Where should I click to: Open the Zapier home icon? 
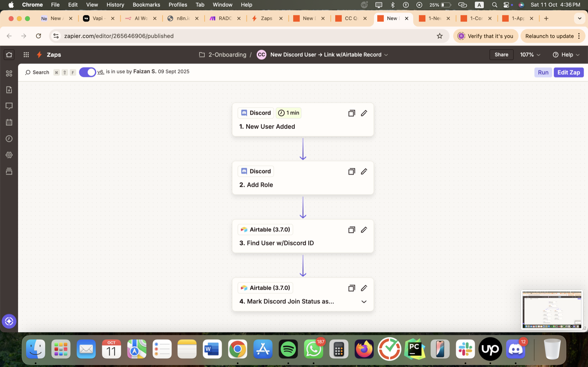[9, 55]
